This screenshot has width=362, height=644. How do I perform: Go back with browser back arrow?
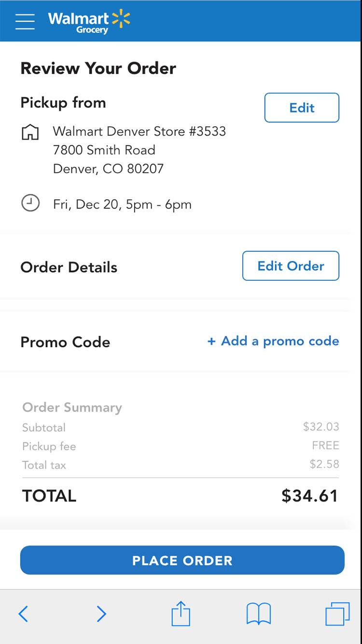[23, 614]
